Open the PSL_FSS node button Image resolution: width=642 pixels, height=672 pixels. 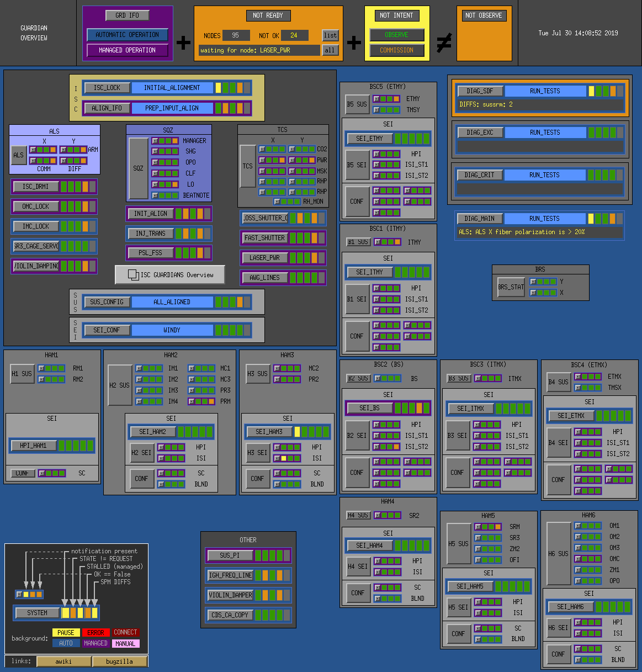(x=150, y=253)
